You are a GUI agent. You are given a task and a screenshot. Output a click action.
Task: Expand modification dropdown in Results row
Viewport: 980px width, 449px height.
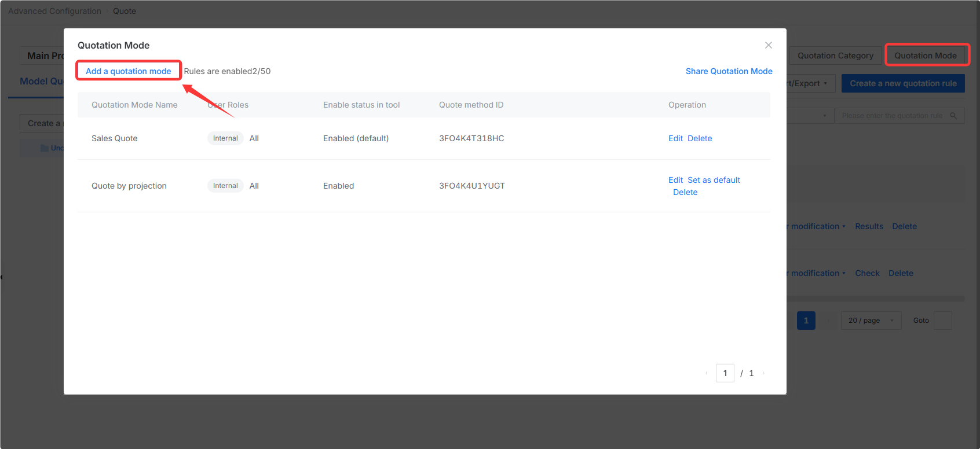pyautogui.click(x=817, y=226)
